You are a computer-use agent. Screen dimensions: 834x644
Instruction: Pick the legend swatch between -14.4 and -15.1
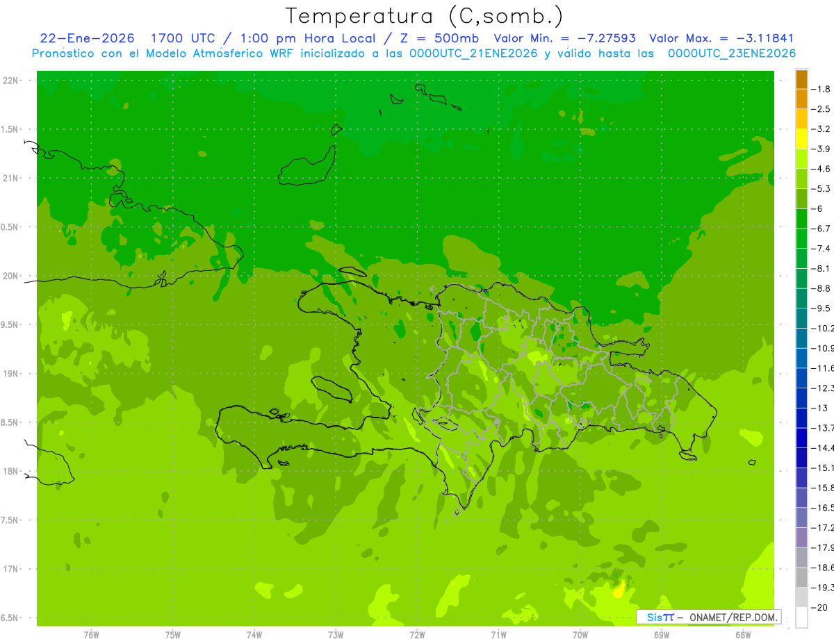[x=801, y=458]
